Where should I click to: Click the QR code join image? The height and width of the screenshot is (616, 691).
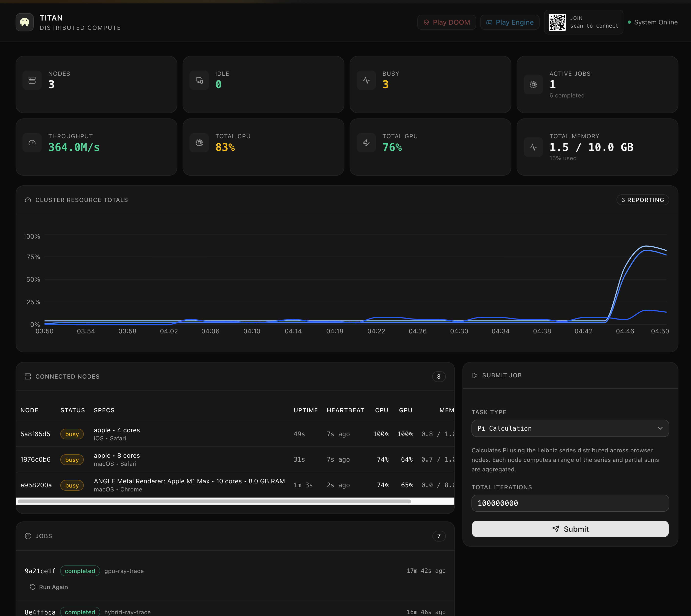tap(557, 22)
